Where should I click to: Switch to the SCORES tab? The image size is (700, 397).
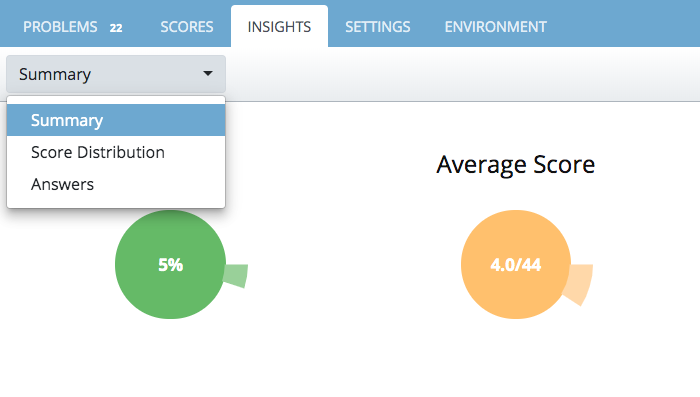click(x=187, y=27)
